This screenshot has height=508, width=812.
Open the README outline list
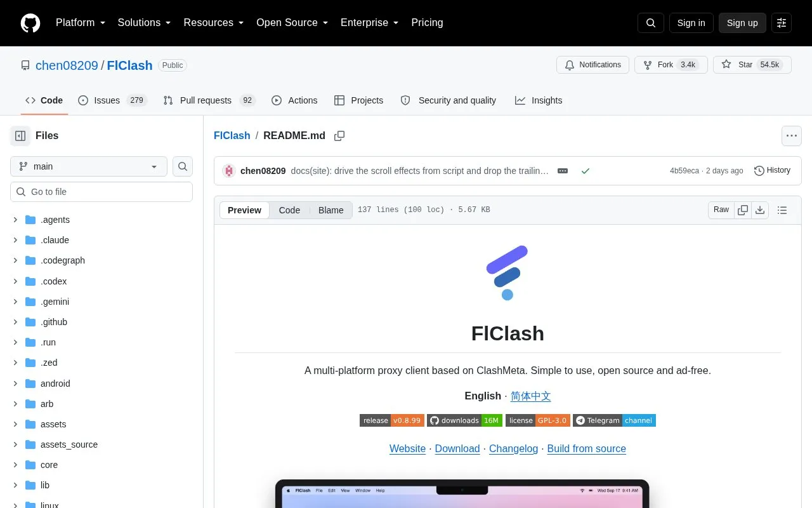point(782,210)
